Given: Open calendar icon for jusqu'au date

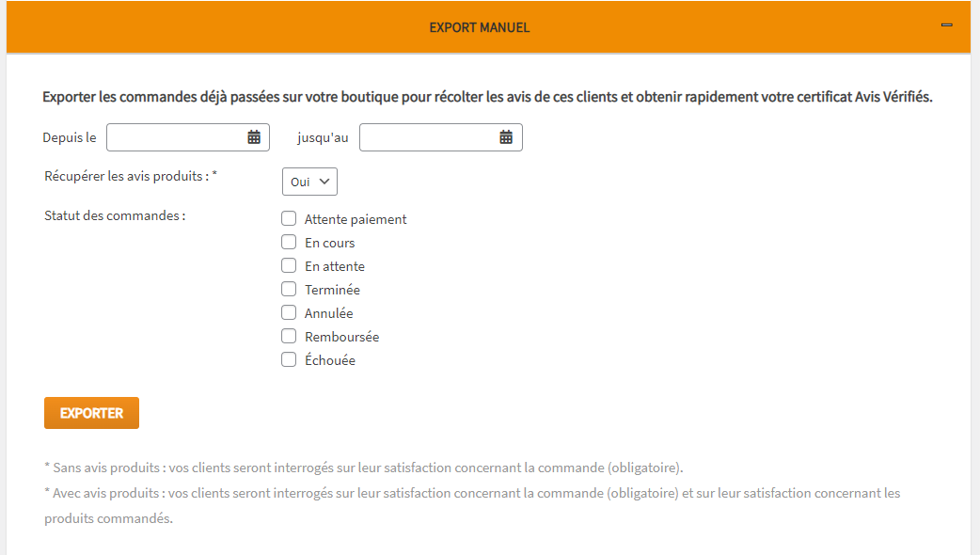Looking at the screenshot, I should coord(506,137).
